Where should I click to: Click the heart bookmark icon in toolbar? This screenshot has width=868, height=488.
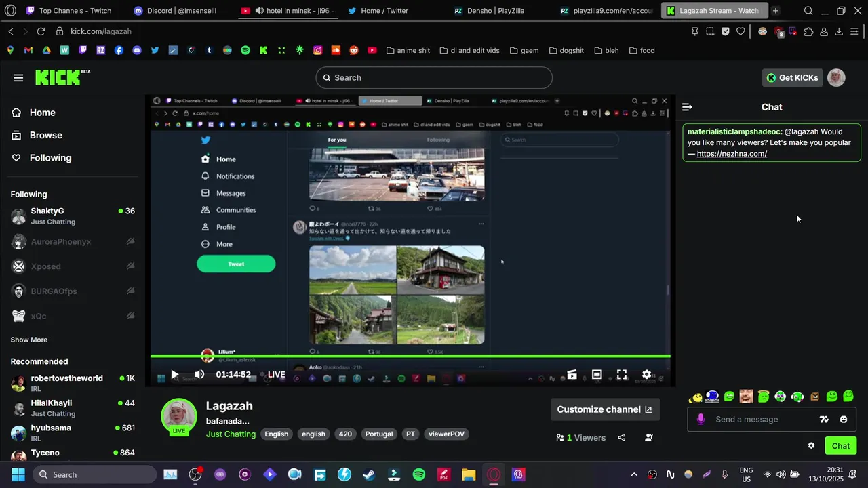(741, 31)
